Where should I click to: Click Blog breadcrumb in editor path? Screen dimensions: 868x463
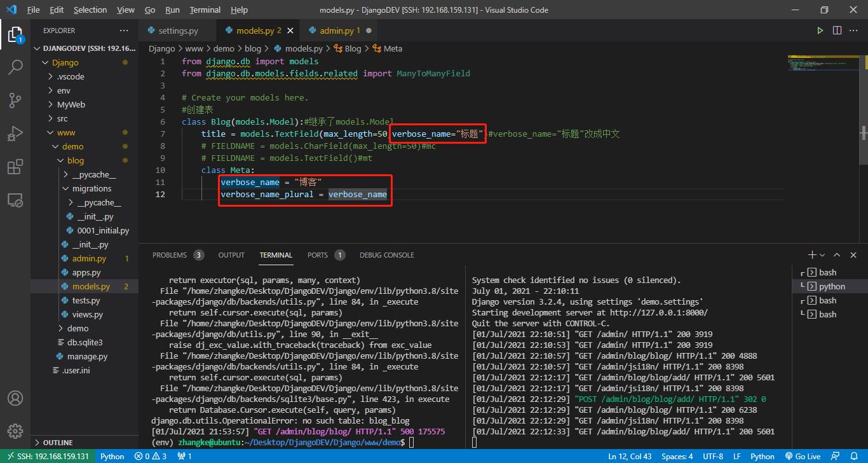pyautogui.click(x=347, y=48)
